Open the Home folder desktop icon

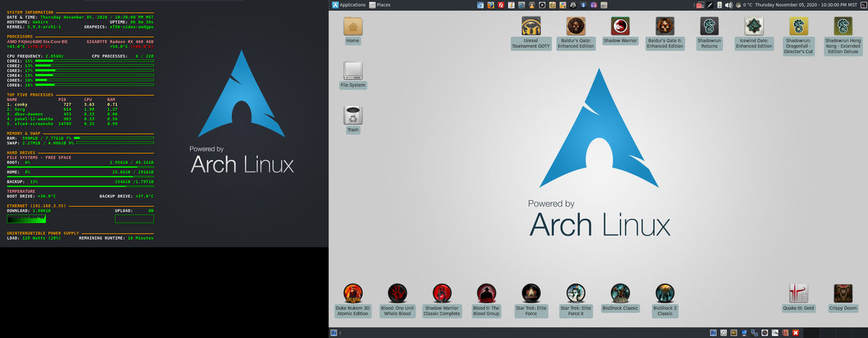[x=353, y=30]
